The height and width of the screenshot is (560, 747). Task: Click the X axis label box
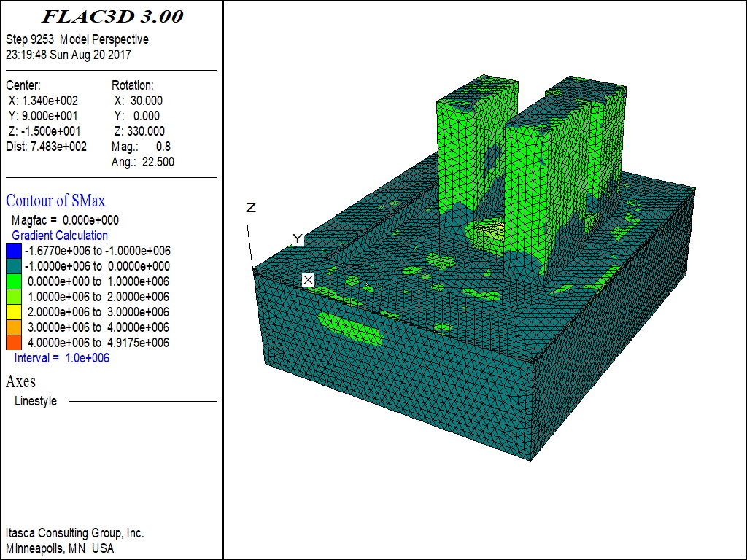coord(308,280)
